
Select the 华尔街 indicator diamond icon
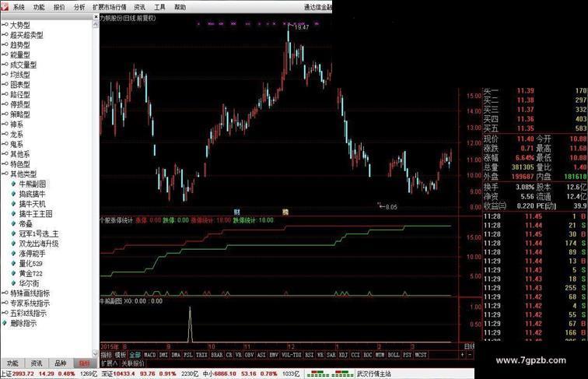[14, 283]
